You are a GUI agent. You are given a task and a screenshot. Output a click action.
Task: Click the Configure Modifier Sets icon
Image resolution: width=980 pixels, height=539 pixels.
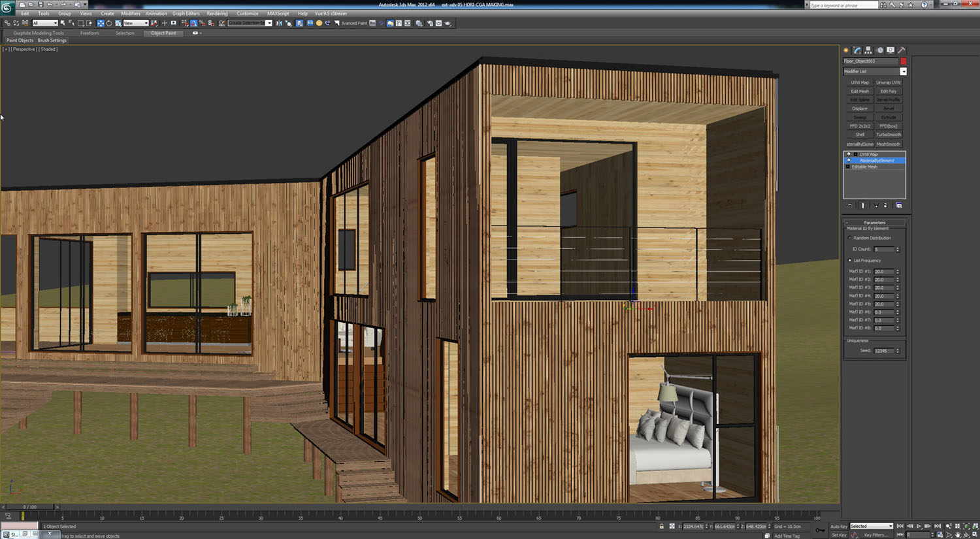tap(899, 205)
